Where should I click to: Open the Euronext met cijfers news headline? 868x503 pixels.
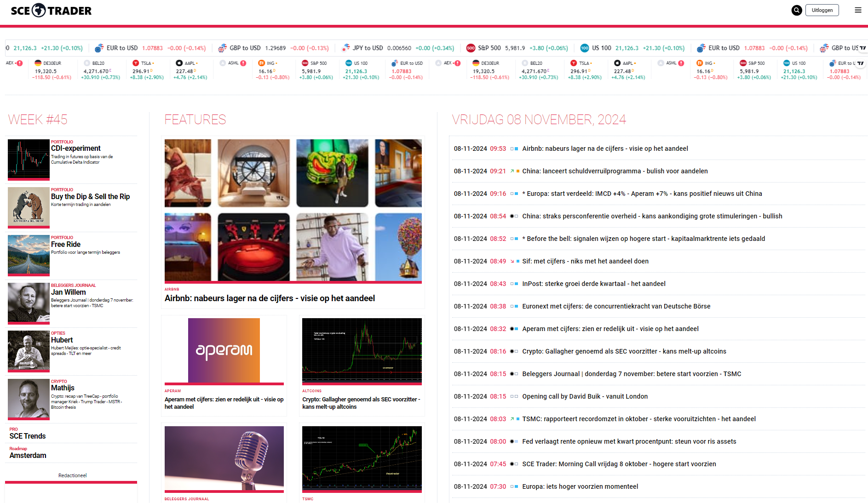616,306
